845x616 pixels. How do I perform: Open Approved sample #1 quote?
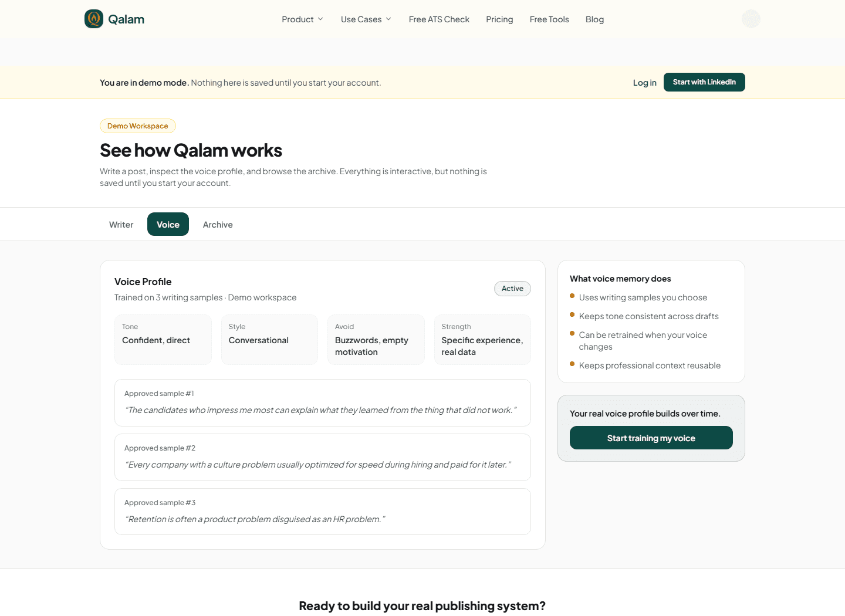coord(323,402)
